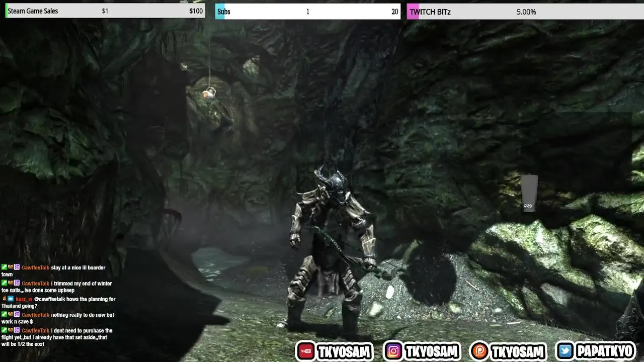
Task: Click the small brown badge before kurz_w's crown
Action: [x=4, y=299]
